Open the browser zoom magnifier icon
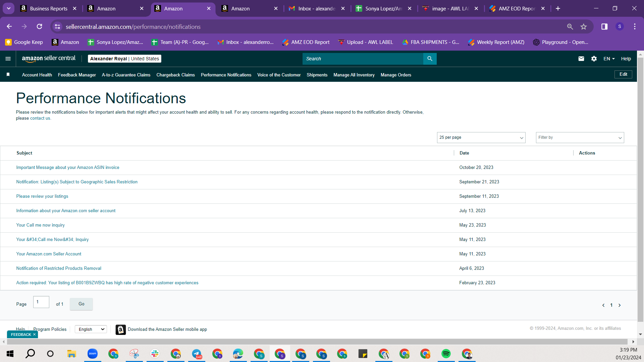Viewport: 644px width, 362px height. [x=570, y=26]
